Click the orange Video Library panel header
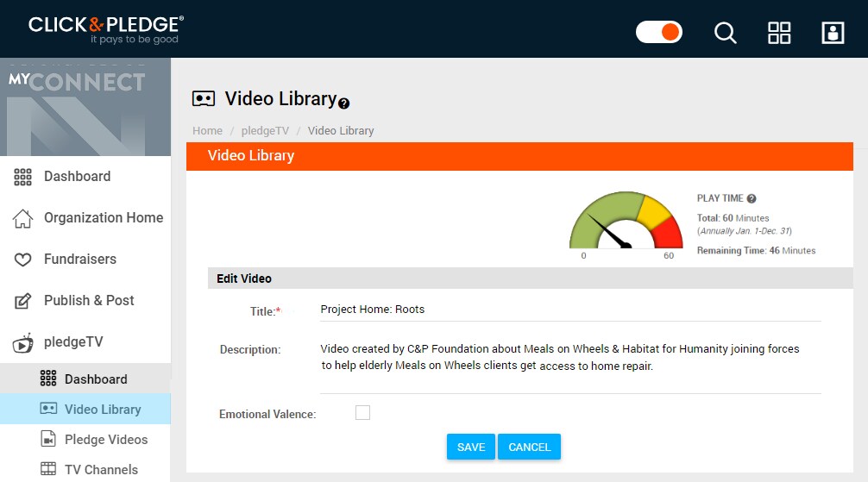Image resolution: width=868 pixels, height=482 pixels. click(x=519, y=156)
